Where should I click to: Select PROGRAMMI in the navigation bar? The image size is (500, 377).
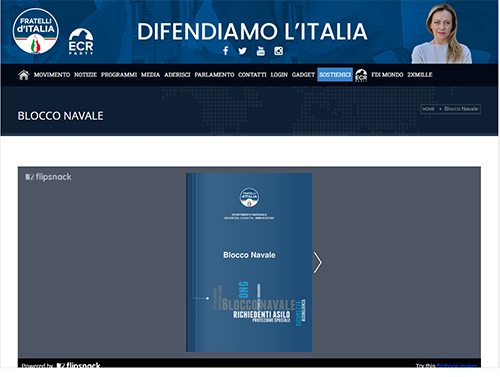119,75
